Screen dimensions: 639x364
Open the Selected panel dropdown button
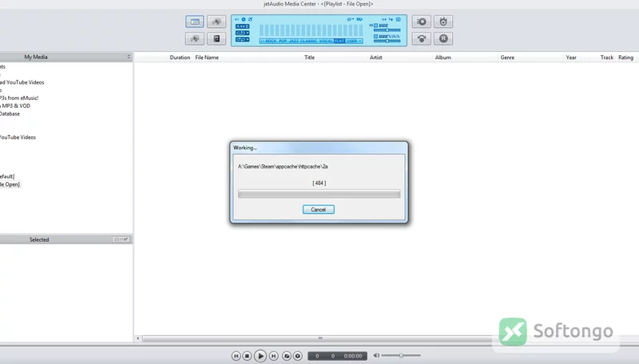tap(121, 239)
